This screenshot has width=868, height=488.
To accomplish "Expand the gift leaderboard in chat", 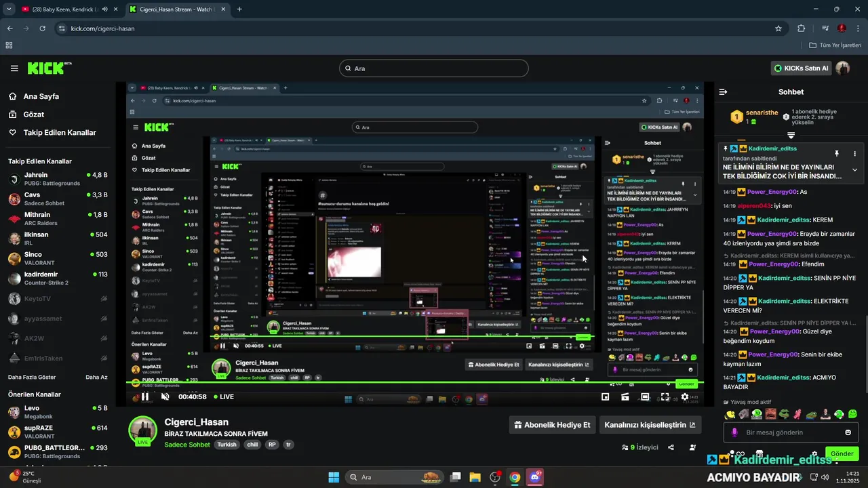I will click(x=791, y=136).
